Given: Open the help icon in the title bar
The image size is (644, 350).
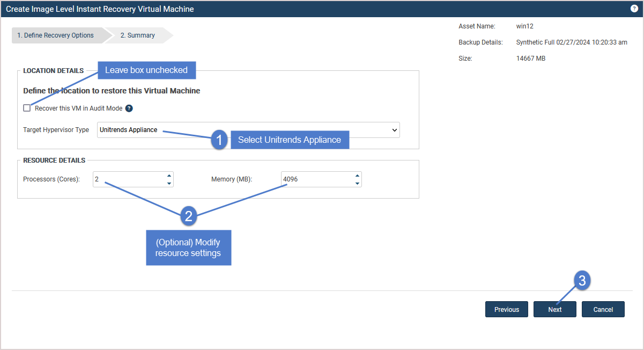Looking at the screenshot, I should coord(634,9).
